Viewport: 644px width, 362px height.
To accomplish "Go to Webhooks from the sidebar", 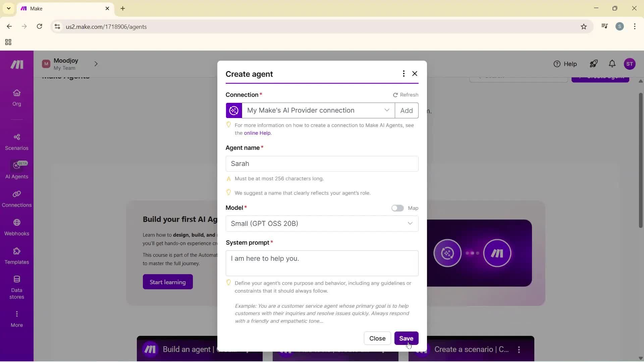I will 16,227.
